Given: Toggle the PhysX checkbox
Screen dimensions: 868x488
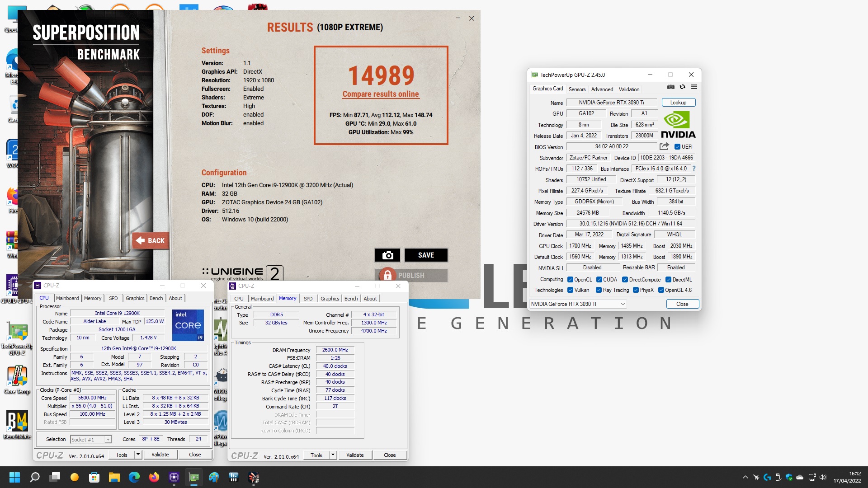Looking at the screenshot, I should [x=636, y=290].
